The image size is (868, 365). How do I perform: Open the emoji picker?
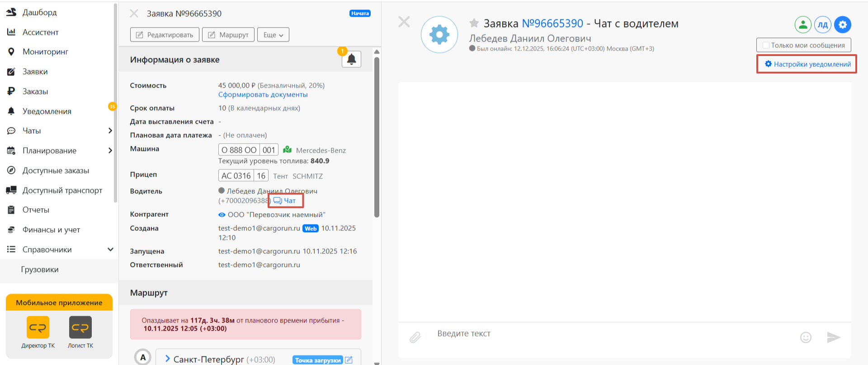coord(806,337)
